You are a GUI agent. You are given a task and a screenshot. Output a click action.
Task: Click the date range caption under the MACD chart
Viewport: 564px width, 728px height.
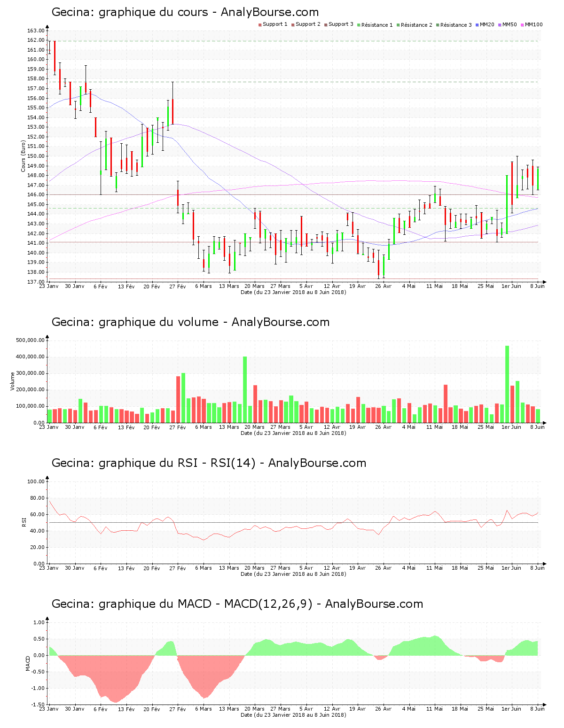coord(293,715)
